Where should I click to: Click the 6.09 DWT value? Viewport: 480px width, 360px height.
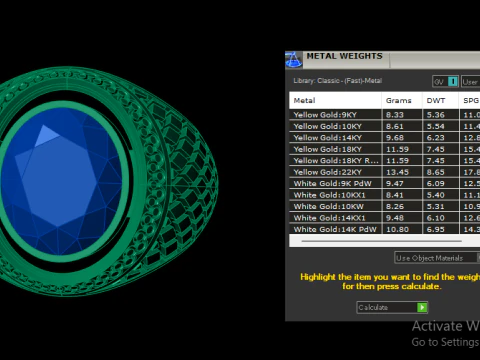pos(436,183)
